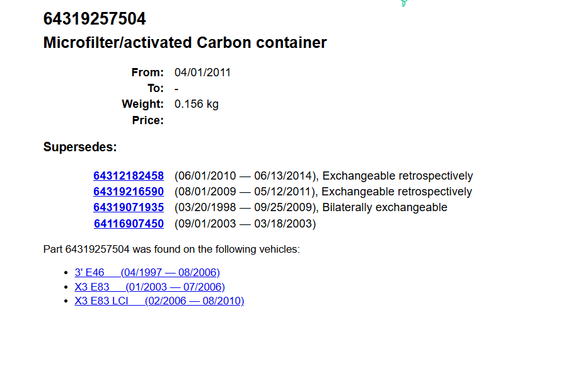Click the part number heading 64319257504
This screenshot has height=392, width=561.
pos(95,20)
